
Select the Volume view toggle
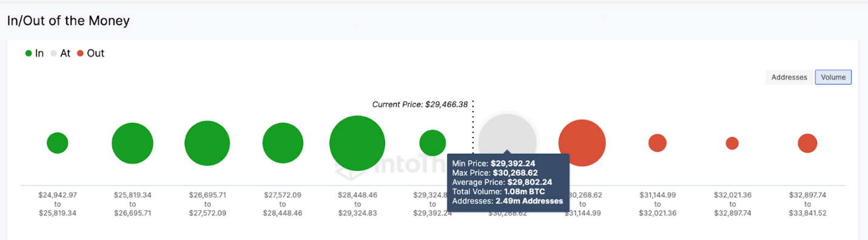[x=833, y=77]
